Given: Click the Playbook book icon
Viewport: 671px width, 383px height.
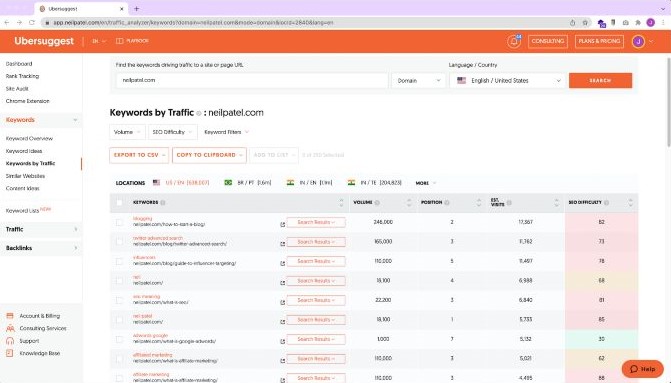Looking at the screenshot, I should pos(119,41).
